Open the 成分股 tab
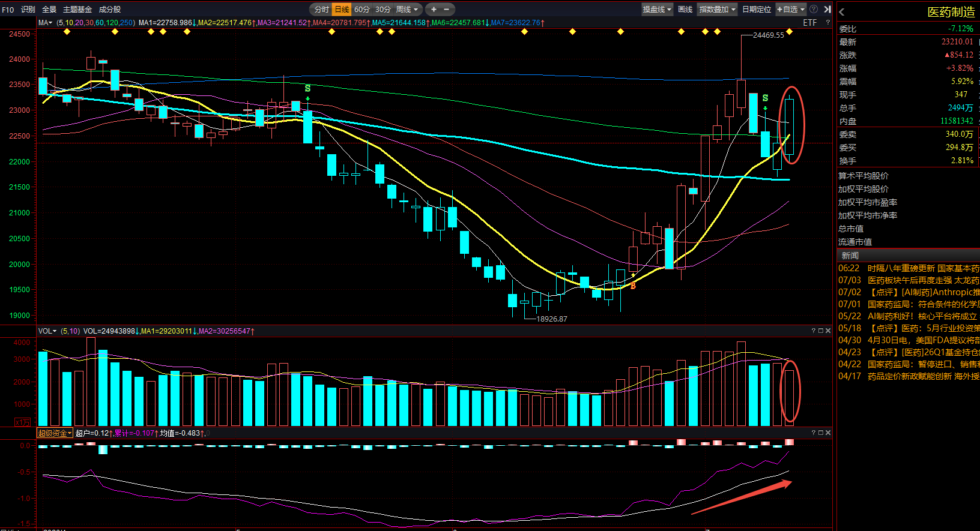This screenshot has height=531, width=980. click(110, 9)
